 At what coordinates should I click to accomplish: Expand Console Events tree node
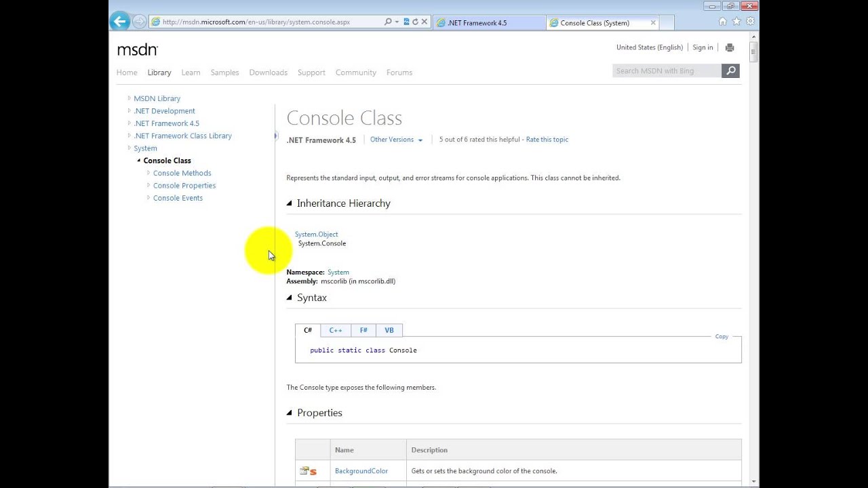click(x=149, y=198)
